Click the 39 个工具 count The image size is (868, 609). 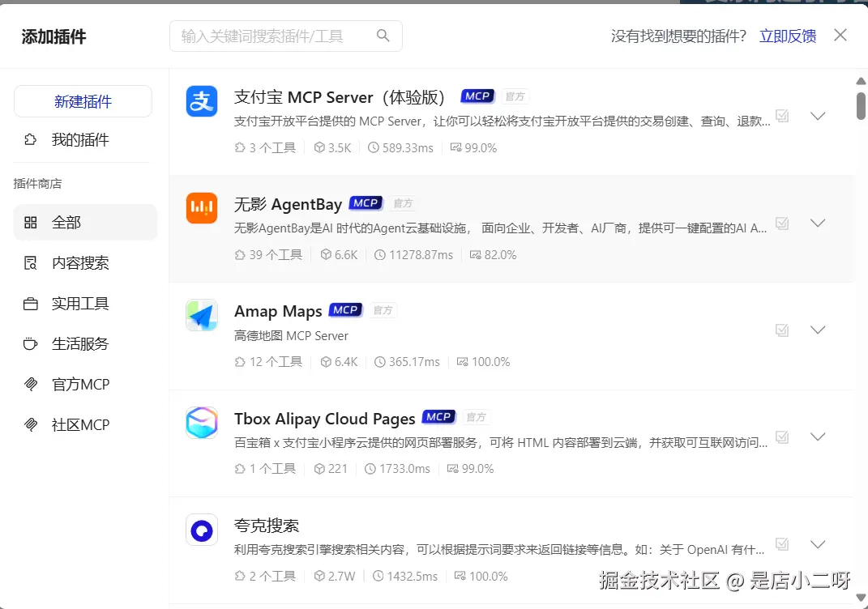275,255
